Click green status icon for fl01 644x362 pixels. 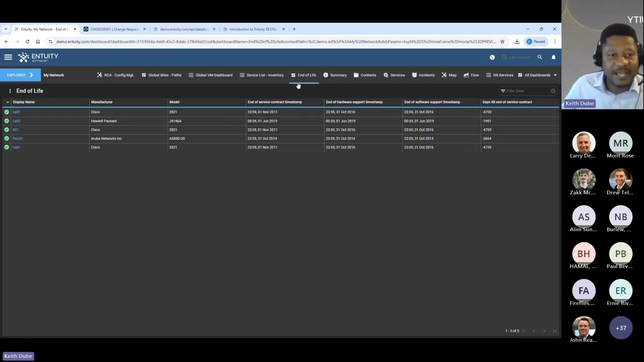tap(7, 130)
